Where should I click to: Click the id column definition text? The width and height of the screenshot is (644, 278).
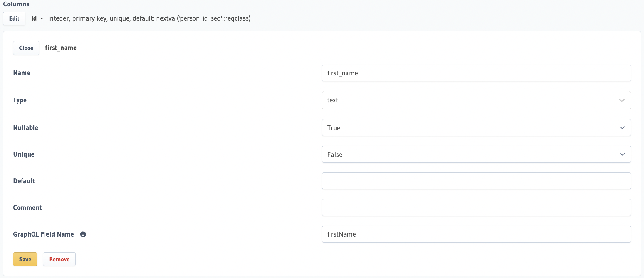[149, 18]
